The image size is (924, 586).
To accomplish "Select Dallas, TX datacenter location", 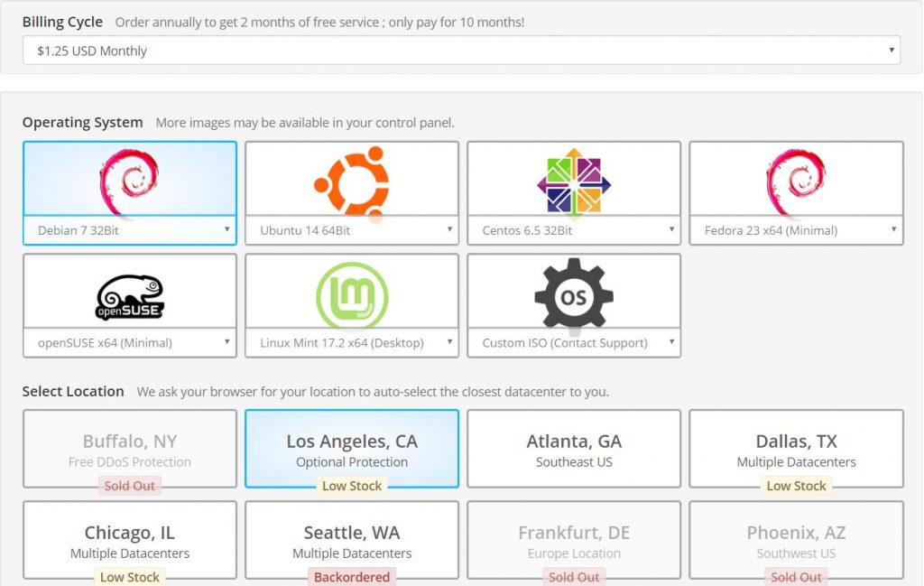I will click(x=796, y=450).
